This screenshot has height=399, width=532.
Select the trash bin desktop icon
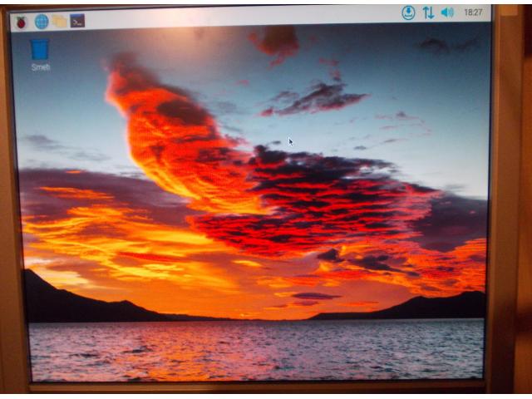(x=40, y=55)
